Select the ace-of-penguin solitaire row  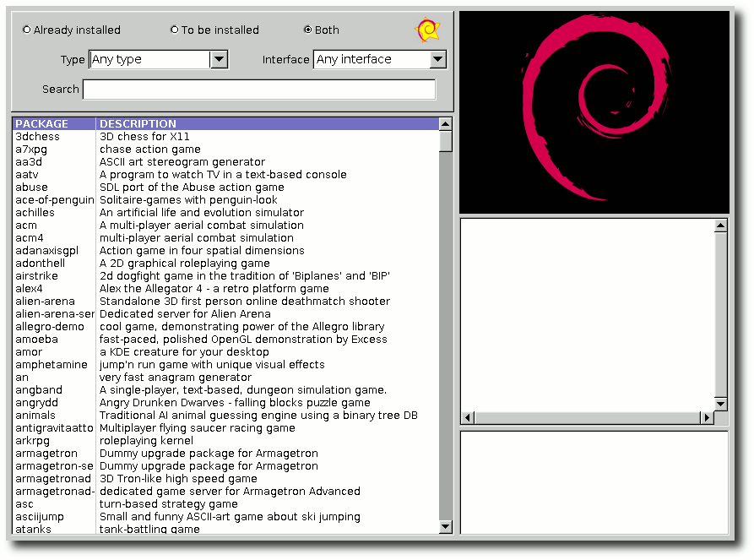(x=226, y=200)
